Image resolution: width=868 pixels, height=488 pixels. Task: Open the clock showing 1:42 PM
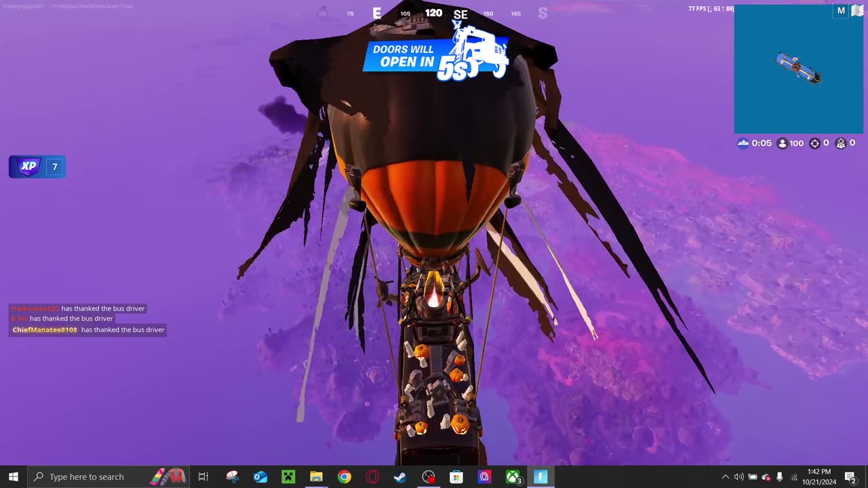(819, 476)
